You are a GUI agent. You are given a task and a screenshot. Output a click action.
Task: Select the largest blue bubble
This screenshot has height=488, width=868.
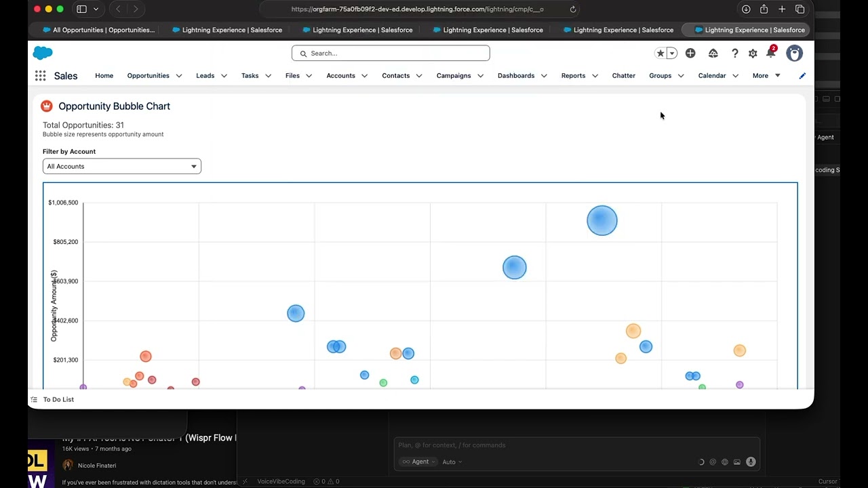(x=602, y=220)
